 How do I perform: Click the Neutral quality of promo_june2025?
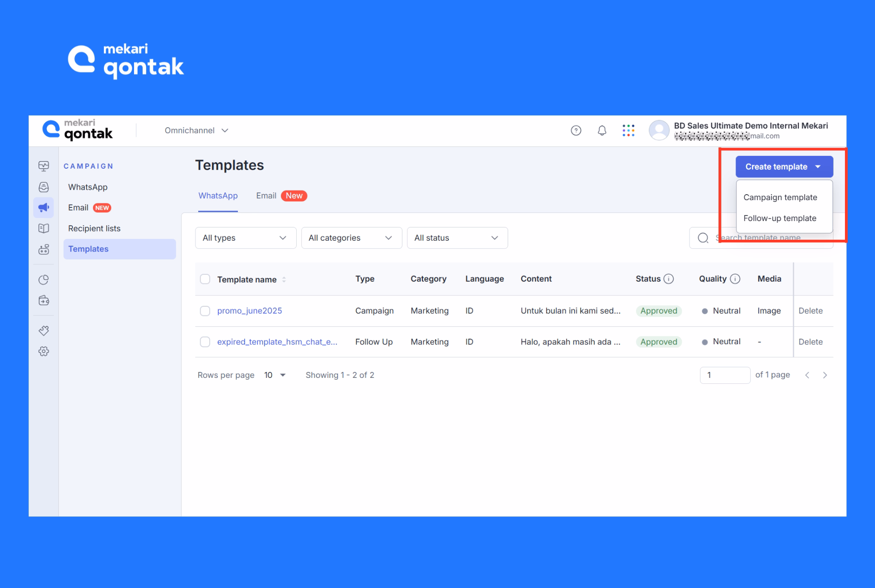click(721, 311)
